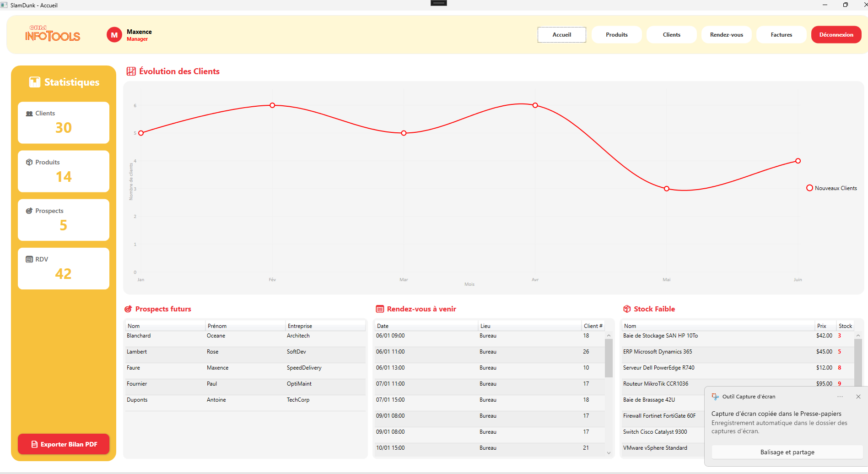Switch to the Factures section
The width and height of the screenshot is (868, 474).
click(x=781, y=34)
